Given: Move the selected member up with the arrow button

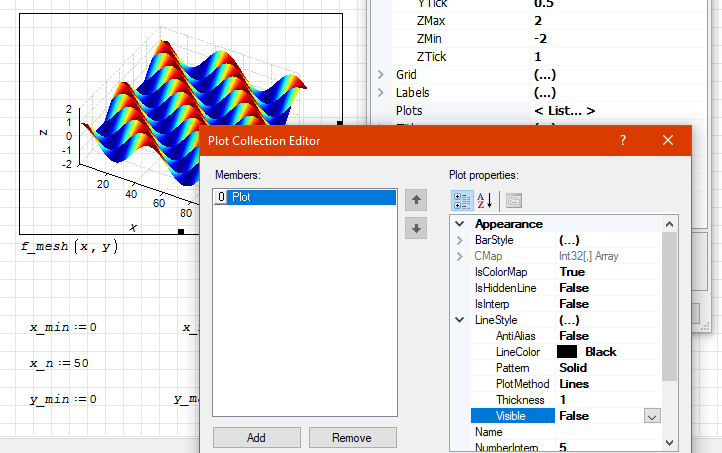Looking at the screenshot, I should tap(416, 200).
